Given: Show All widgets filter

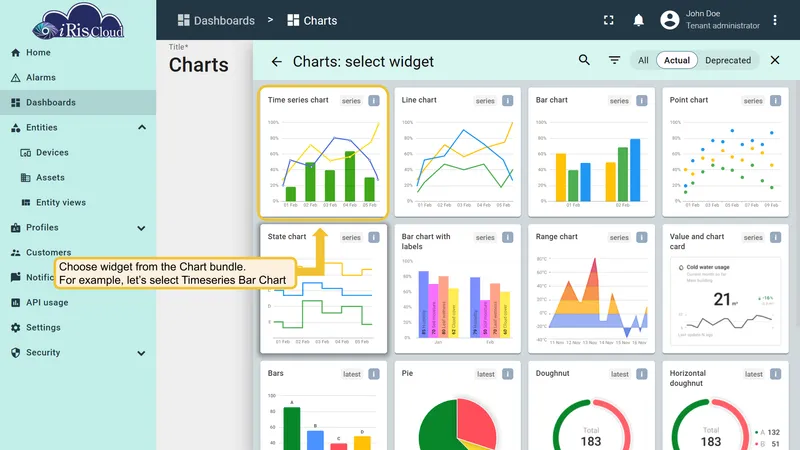Looking at the screenshot, I should coord(643,60).
